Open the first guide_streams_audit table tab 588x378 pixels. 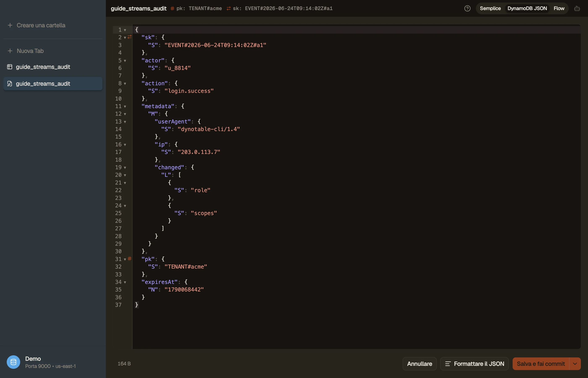[53, 67]
